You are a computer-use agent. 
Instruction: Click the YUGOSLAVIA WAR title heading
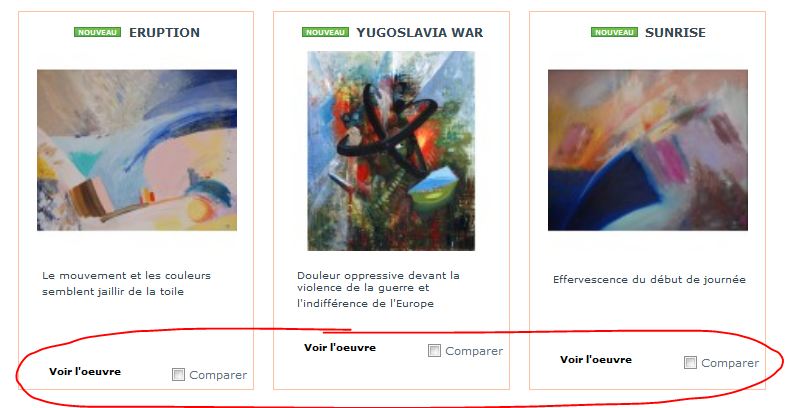[420, 32]
